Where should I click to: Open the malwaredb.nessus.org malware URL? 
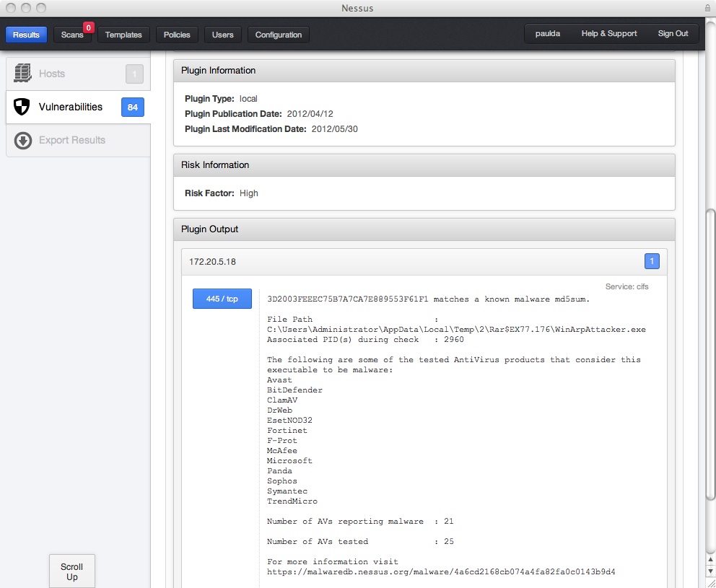click(441, 571)
